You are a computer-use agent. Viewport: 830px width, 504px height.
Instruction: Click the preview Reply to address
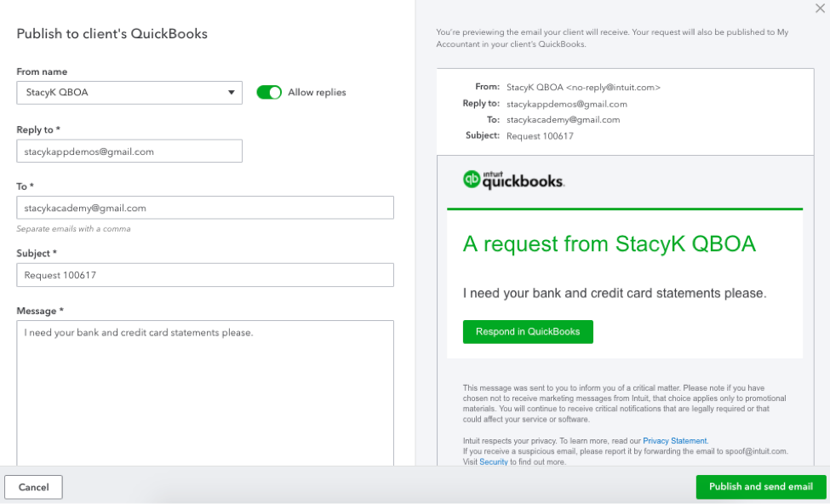(566, 105)
